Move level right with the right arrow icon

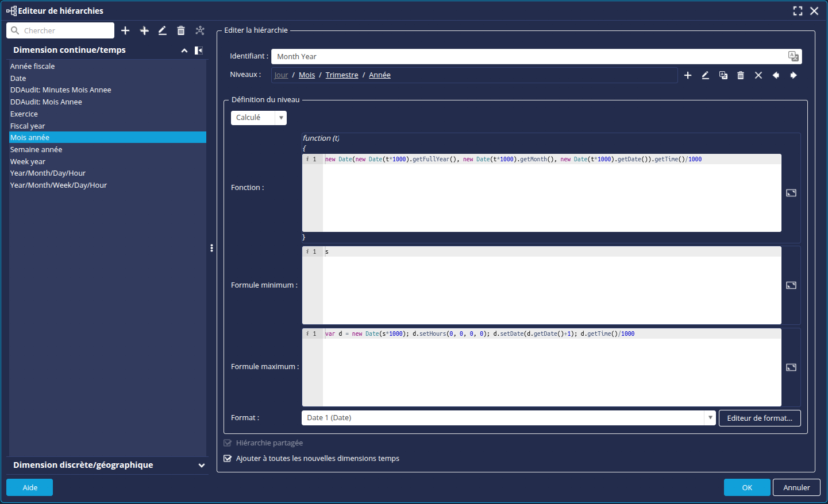(794, 75)
